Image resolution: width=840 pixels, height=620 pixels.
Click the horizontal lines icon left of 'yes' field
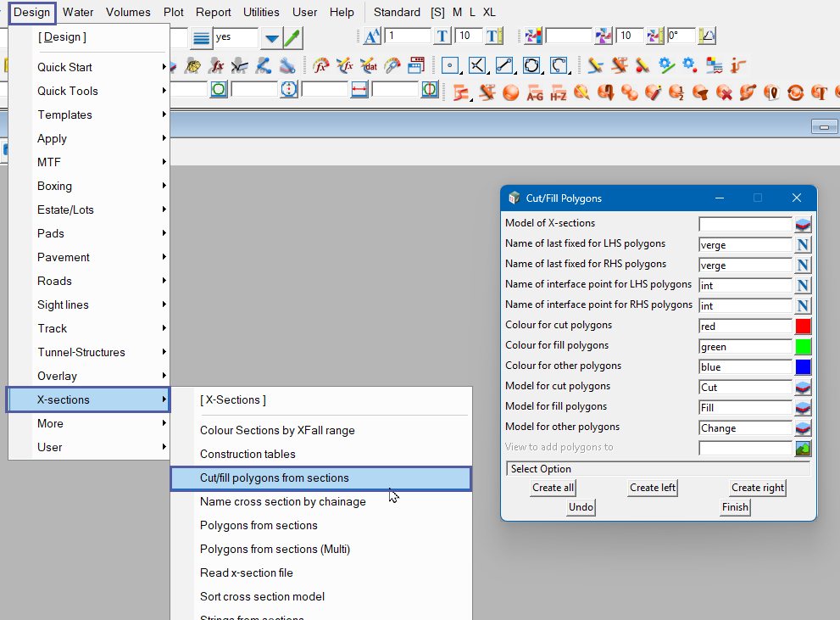pos(201,37)
